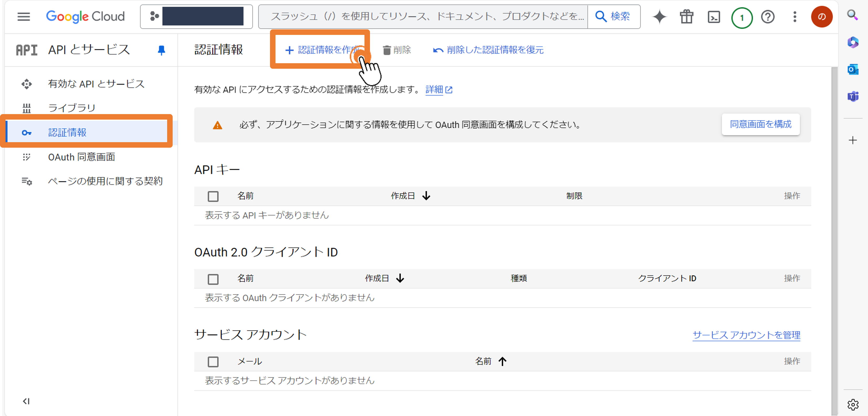Image resolution: width=868 pixels, height=416 pixels.
Task: Open the 詳細 external link
Action: (439, 90)
